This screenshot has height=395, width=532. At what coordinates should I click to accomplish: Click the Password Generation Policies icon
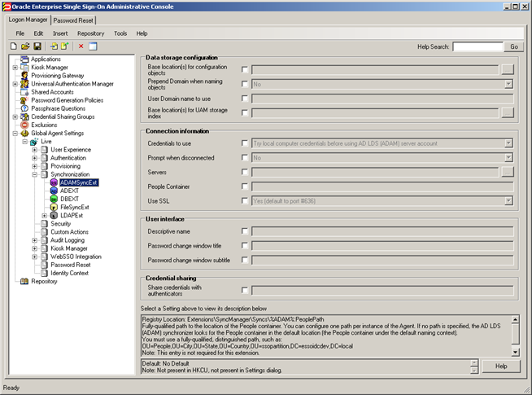coord(24,100)
